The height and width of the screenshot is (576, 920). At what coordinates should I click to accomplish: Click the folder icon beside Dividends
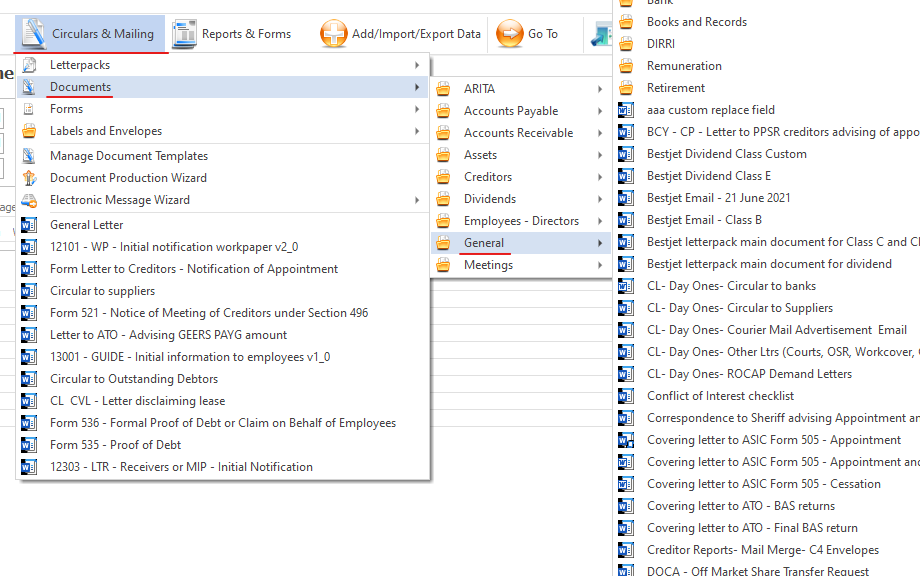[x=443, y=198]
